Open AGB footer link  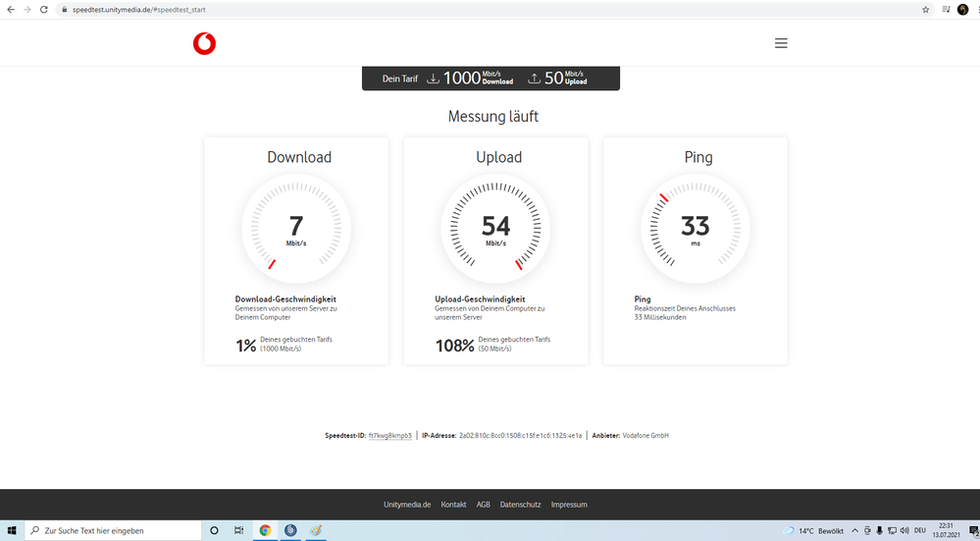click(x=483, y=505)
